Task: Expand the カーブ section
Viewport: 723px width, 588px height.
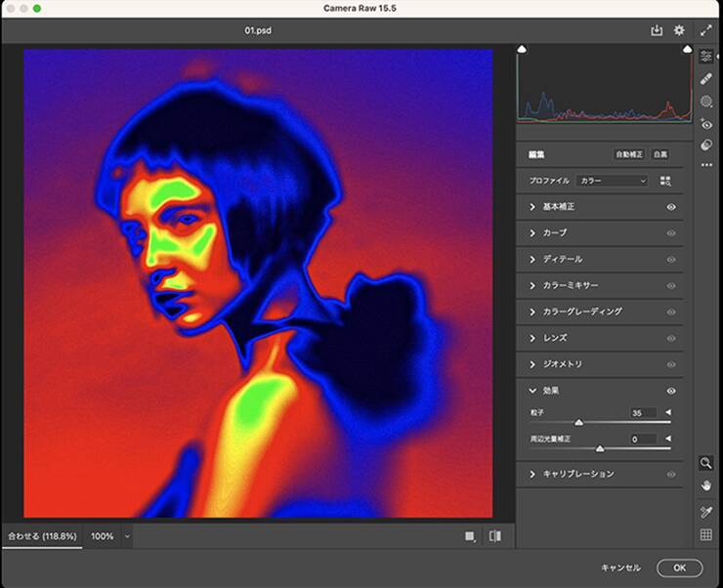Action: coord(532,233)
